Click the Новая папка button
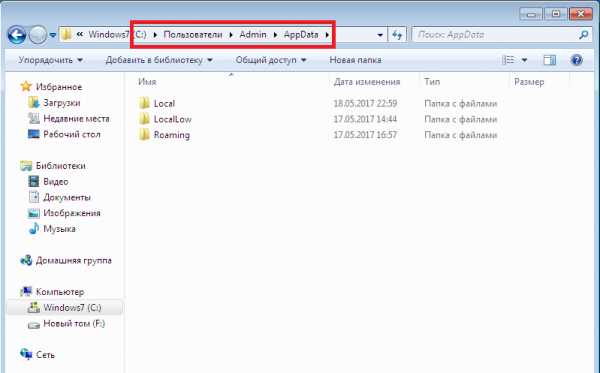600x373 pixels. 355,60
